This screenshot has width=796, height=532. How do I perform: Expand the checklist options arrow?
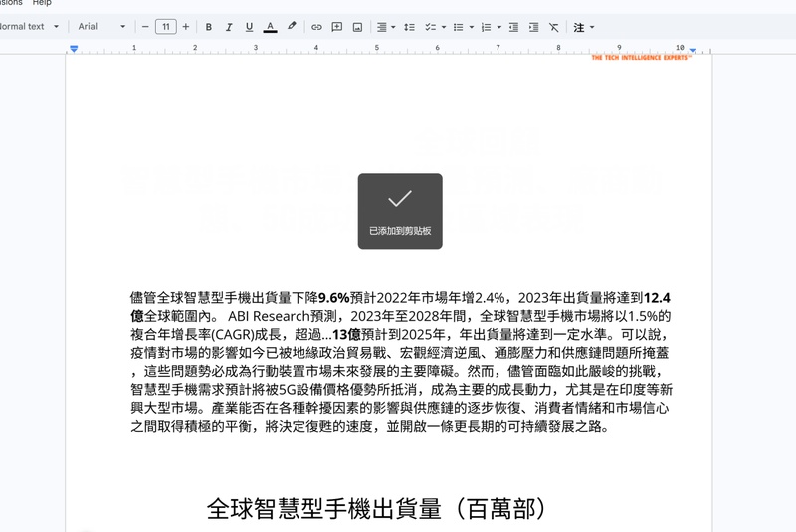444,27
